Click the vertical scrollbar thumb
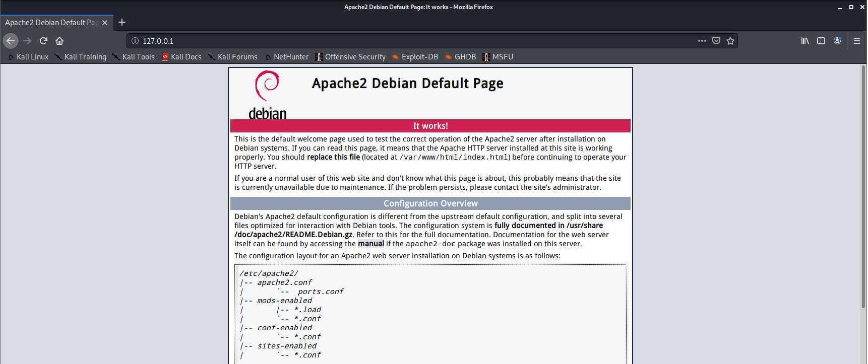 (863, 186)
